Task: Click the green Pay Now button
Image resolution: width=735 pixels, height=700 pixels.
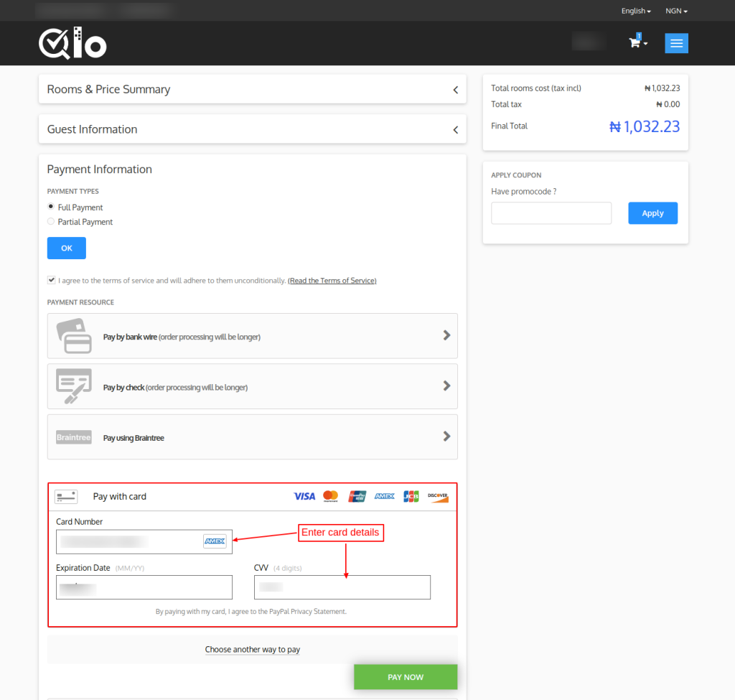Action: 406,677
